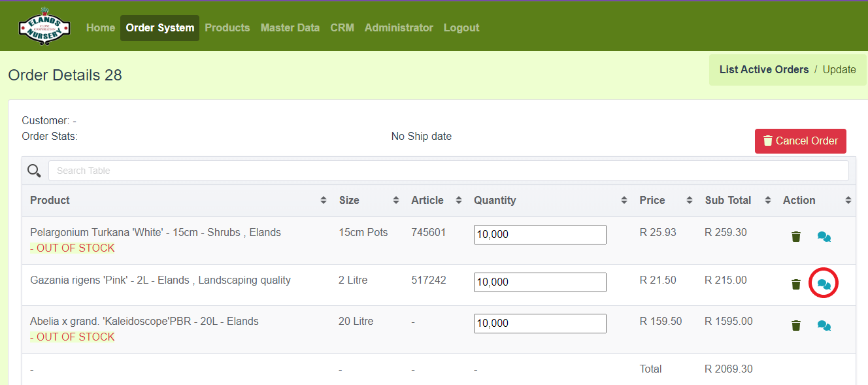Open the Products menu
Screen dimensions: 868x385
coord(227,28)
